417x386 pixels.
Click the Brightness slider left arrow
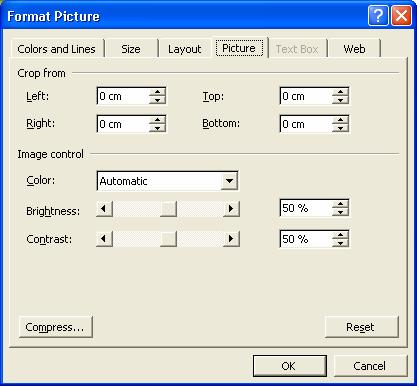tap(104, 209)
